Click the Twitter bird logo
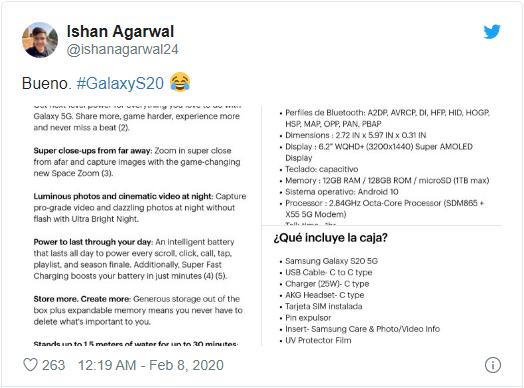The height and width of the screenshot is (388, 524). coord(492,32)
